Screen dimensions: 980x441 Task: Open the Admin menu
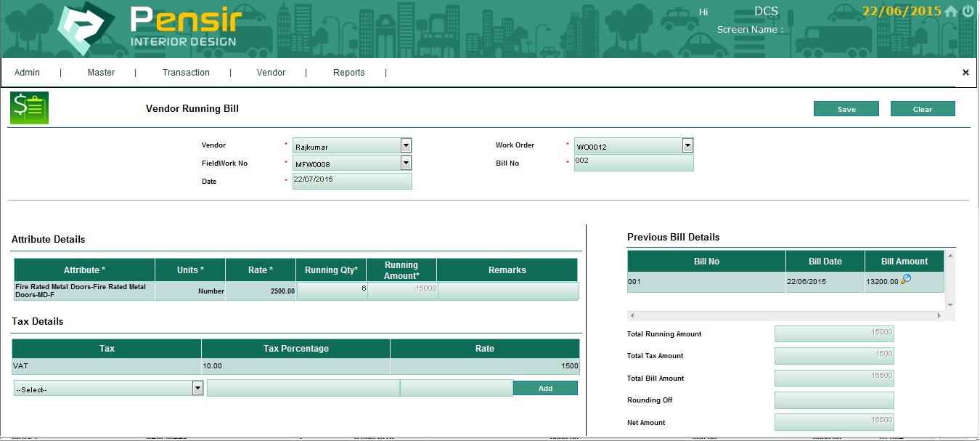[x=28, y=73]
